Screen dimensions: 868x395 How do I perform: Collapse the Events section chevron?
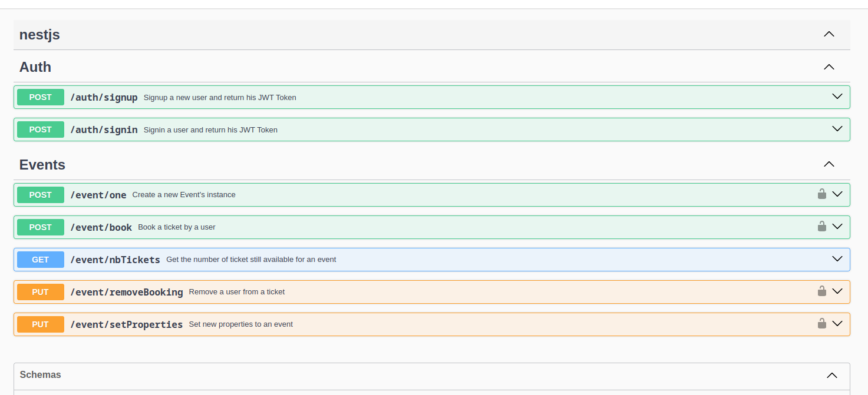click(829, 164)
